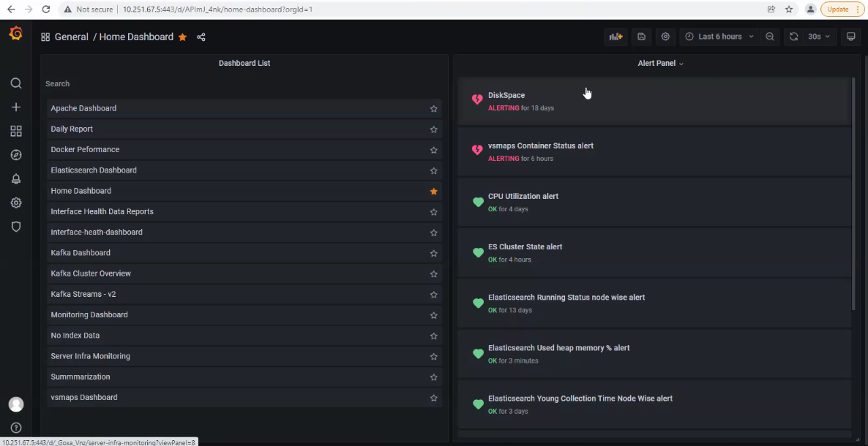The height and width of the screenshot is (446, 868).
Task: Click the dashboards grid icon beside General
Action: point(45,37)
